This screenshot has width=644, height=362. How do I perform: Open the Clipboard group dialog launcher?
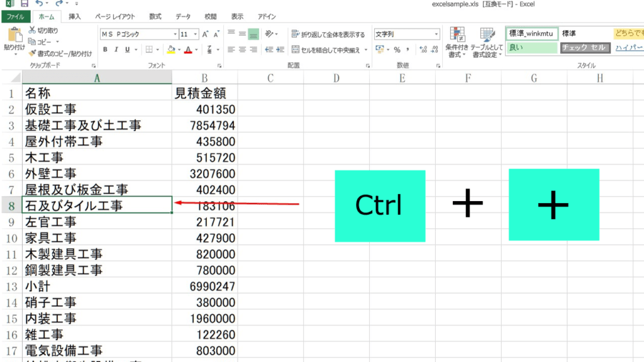[94, 65]
